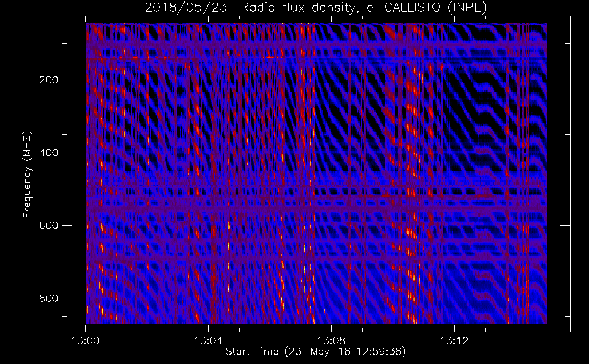This screenshot has width=589, height=364.
Task: Click the '13:12' time tick label
Action: (454, 341)
